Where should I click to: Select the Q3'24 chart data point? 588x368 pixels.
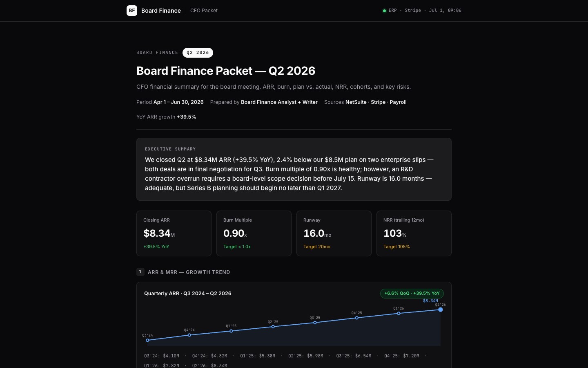(147, 340)
